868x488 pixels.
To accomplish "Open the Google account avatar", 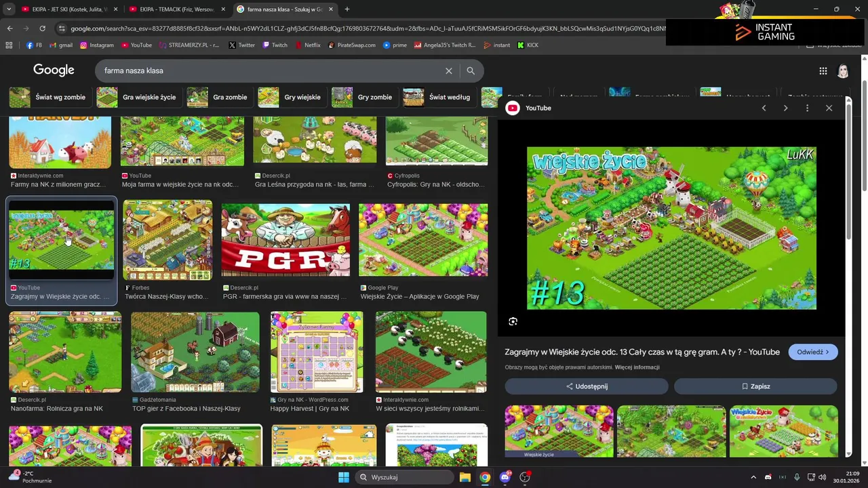I will pyautogui.click(x=843, y=70).
